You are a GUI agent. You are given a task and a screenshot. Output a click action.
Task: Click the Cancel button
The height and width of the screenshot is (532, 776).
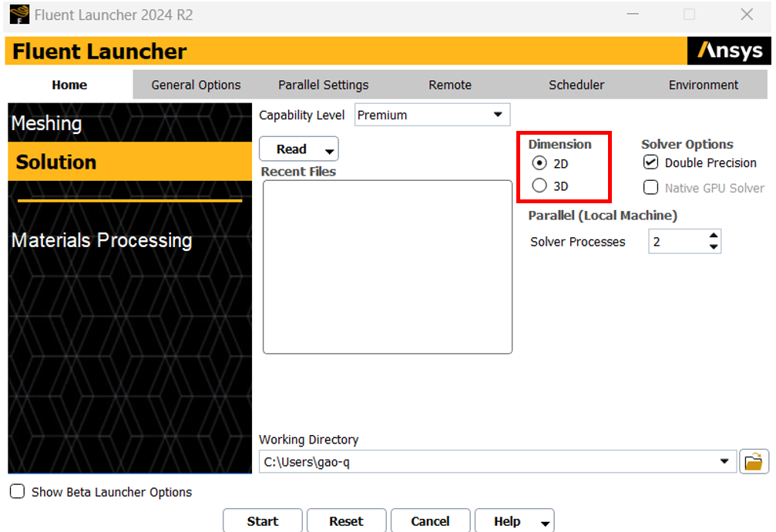(430, 520)
